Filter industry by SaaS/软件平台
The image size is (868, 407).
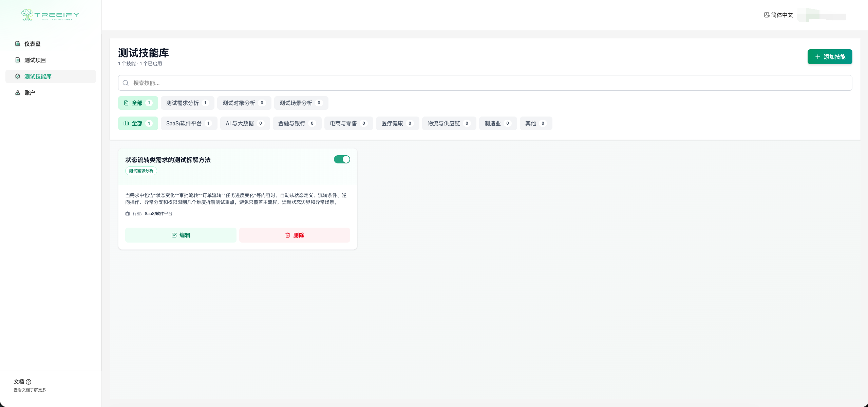189,123
